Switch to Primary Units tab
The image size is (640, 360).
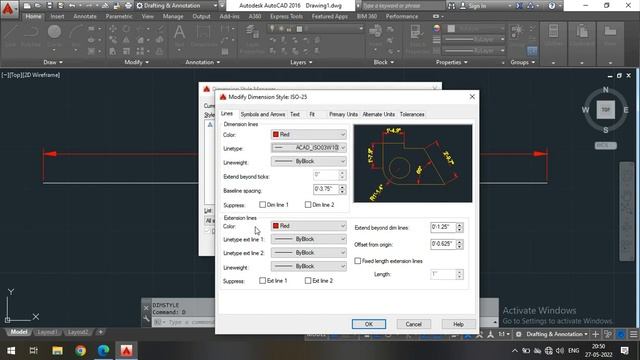343,114
